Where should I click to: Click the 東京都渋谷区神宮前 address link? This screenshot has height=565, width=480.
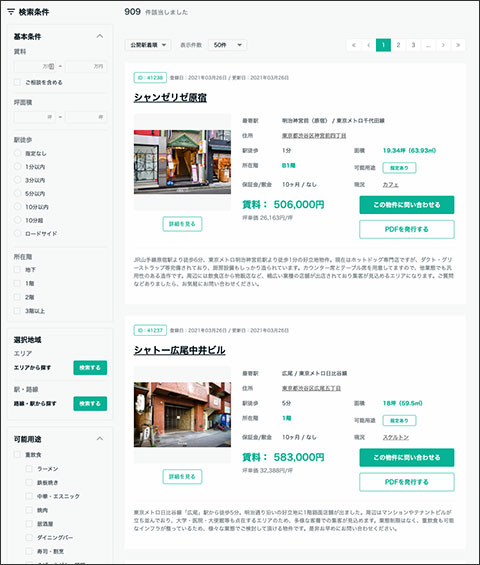point(314,135)
